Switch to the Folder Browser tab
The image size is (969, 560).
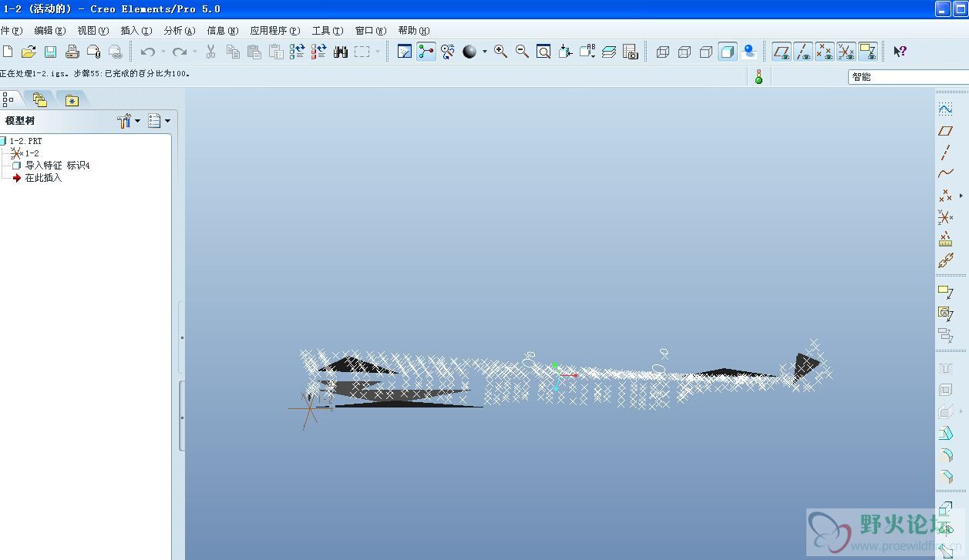tap(40, 99)
